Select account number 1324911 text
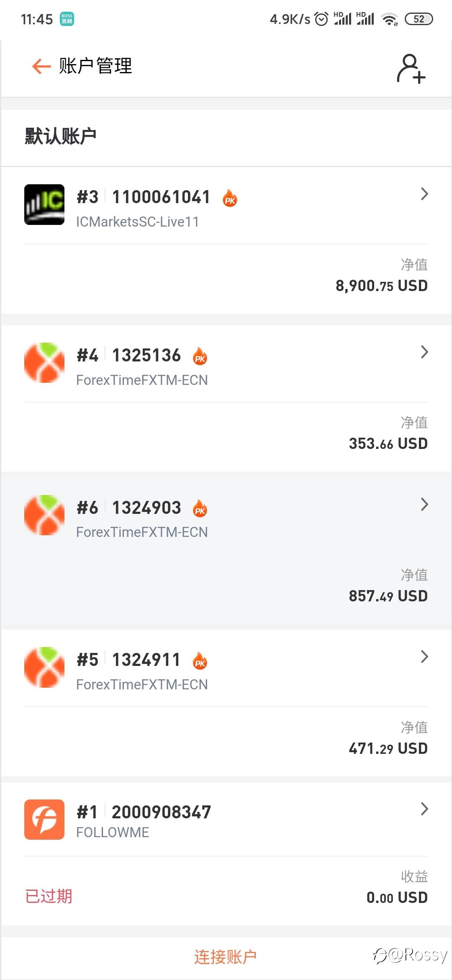The image size is (452, 980). (x=146, y=660)
